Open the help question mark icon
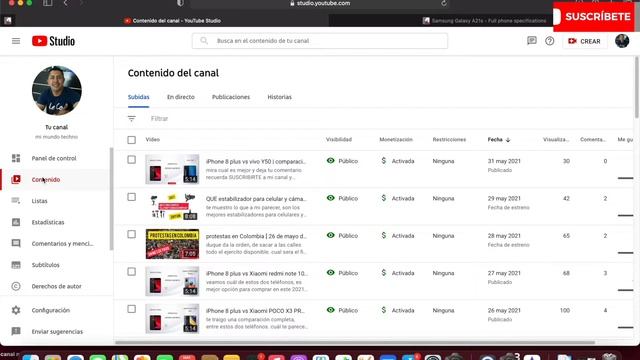Viewport: 640px width, 360px height. [x=550, y=41]
